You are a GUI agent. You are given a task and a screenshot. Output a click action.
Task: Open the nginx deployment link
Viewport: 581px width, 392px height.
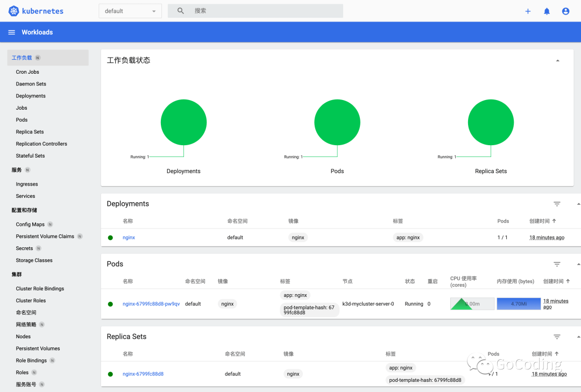pos(129,238)
